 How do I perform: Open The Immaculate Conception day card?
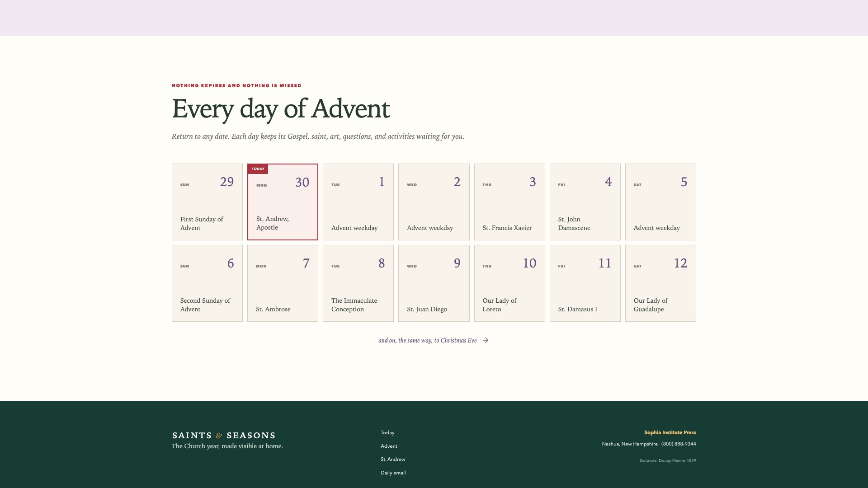[x=358, y=283]
